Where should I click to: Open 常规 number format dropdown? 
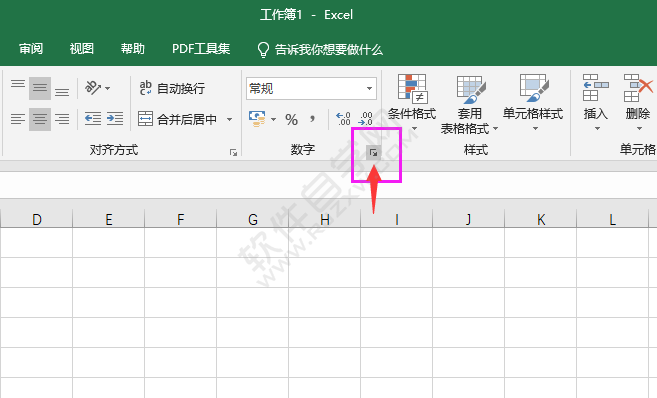pyautogui.click(x=369, y=88)
